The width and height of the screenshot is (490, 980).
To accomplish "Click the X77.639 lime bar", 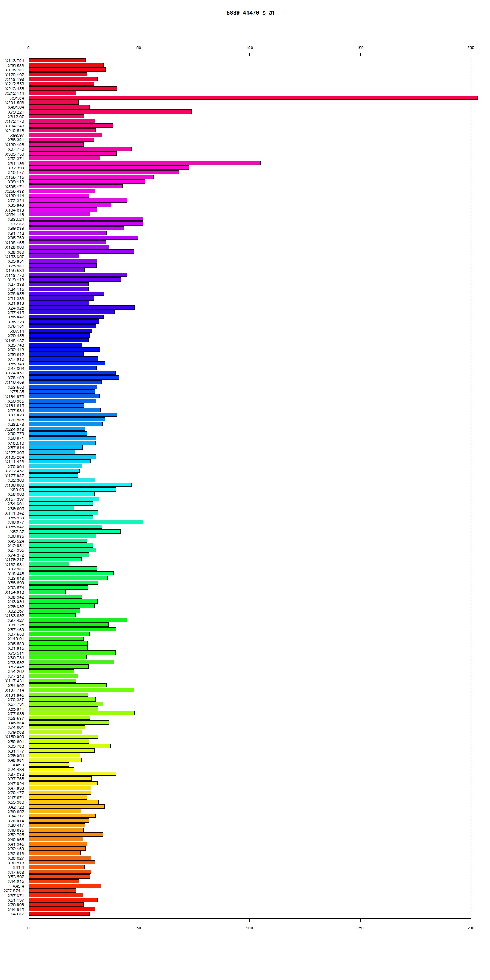I will (x=82, y=713).
